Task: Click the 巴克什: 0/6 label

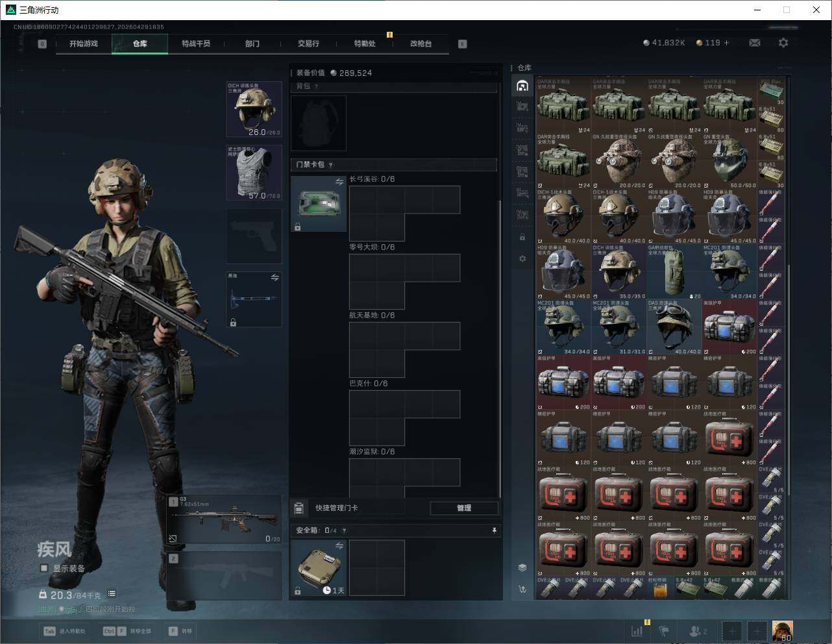Action: coord(369,384)
